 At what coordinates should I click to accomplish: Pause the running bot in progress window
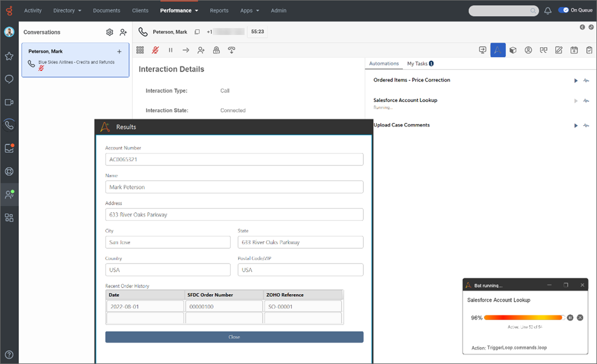pos(570,318)
